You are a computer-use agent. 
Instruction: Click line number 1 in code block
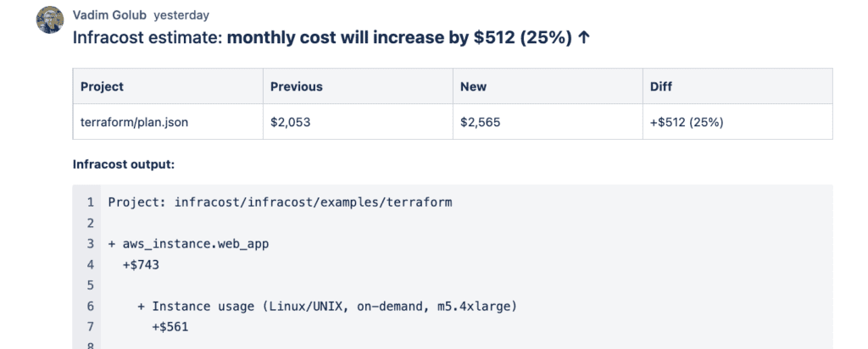tap(90, 202)
